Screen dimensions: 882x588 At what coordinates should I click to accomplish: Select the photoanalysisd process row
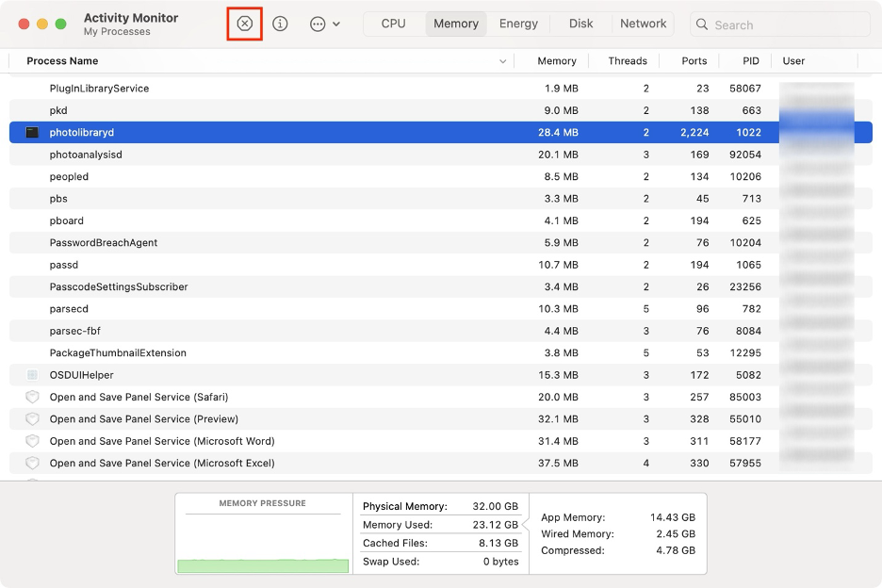pos(283,155)
